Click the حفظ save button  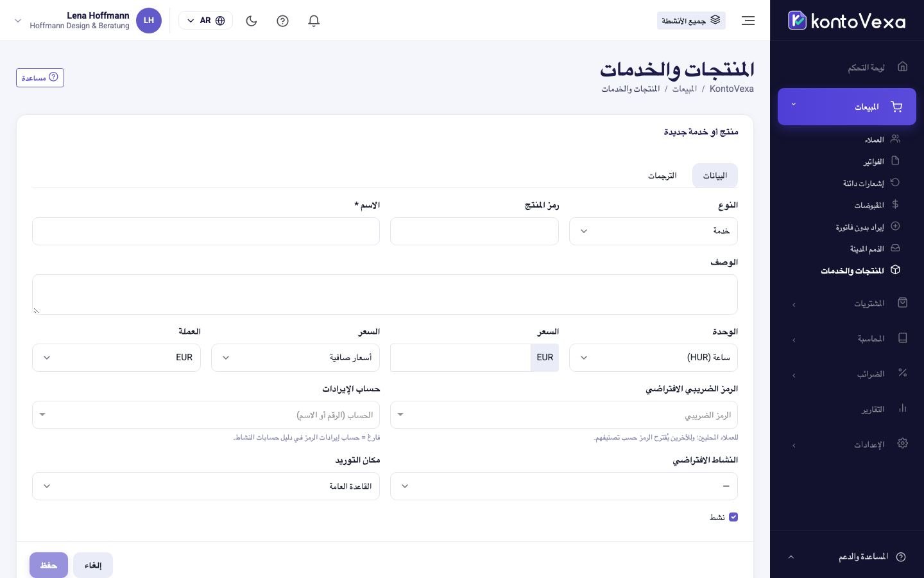[x=48, y=565]
